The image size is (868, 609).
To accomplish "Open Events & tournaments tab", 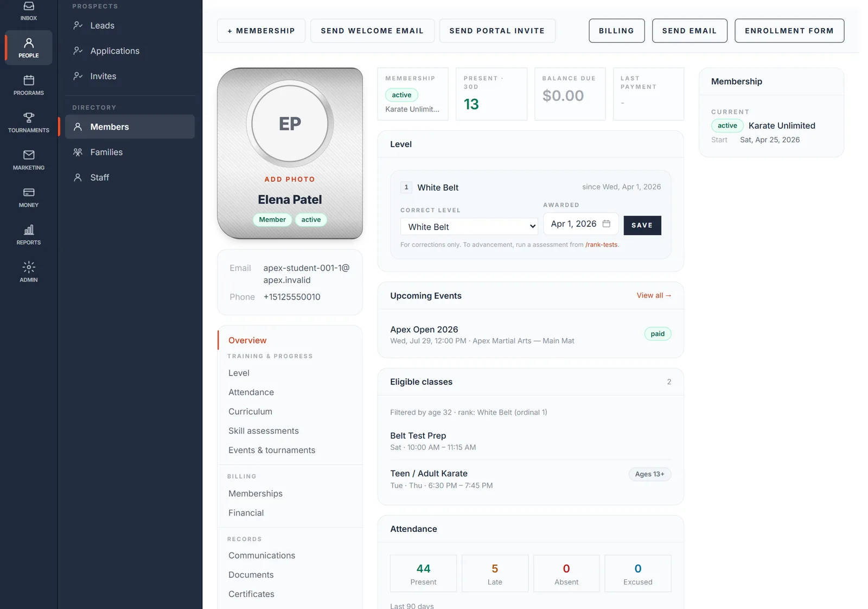I will (x=290, y=450).
